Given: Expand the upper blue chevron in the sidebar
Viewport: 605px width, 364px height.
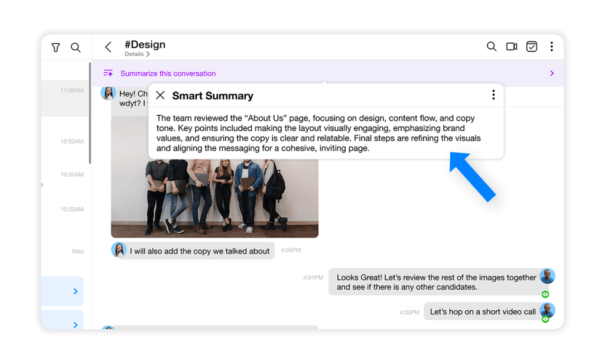Looking at the screenshot, I should pos(75,291).
